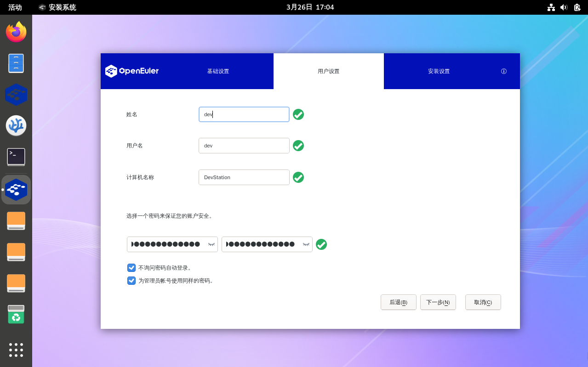The height and width of the screenshot is (367, 588).
Task: Disable automatic login without password checkbox
Action: (131, 268)
